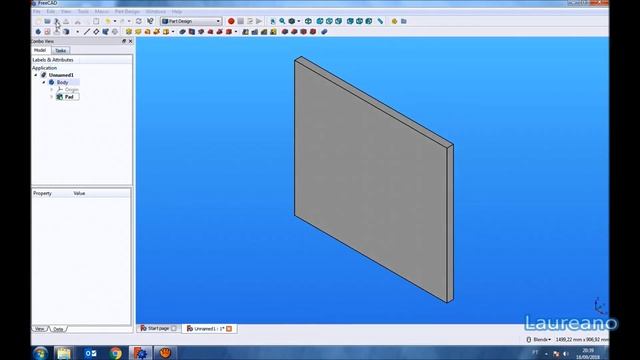Switch to the Tasks tab
The width and height of the screenshot is (640, 360).
coord(61,51)
